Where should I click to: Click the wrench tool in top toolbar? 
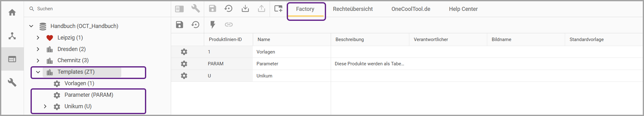[x=195, y=8]
